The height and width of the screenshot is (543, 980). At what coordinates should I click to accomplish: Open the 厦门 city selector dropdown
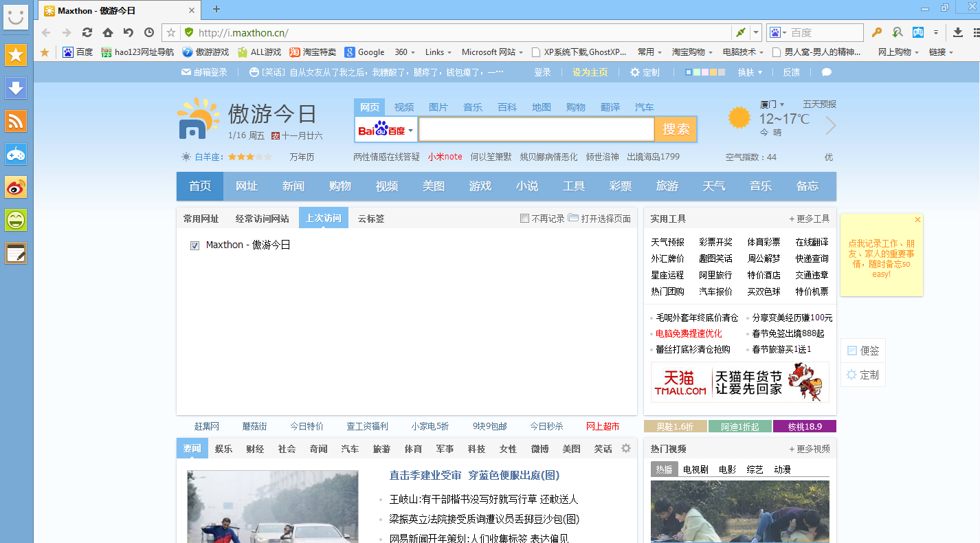772,104
